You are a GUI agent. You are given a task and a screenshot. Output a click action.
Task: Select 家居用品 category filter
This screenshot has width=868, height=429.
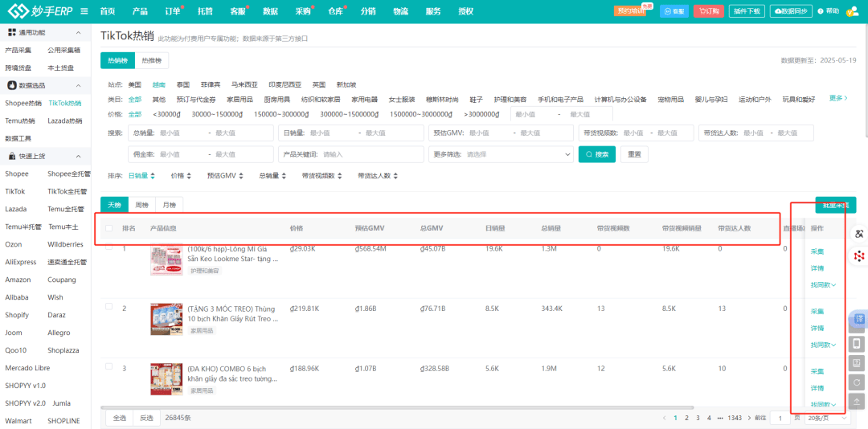pyautogui.click(x=240, y=99)
